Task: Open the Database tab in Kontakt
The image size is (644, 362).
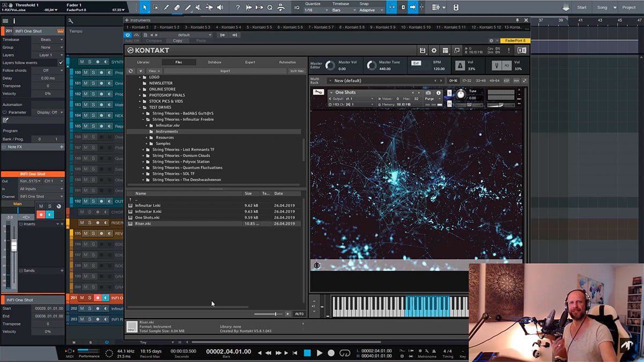Action: click(x=214, y=62)
